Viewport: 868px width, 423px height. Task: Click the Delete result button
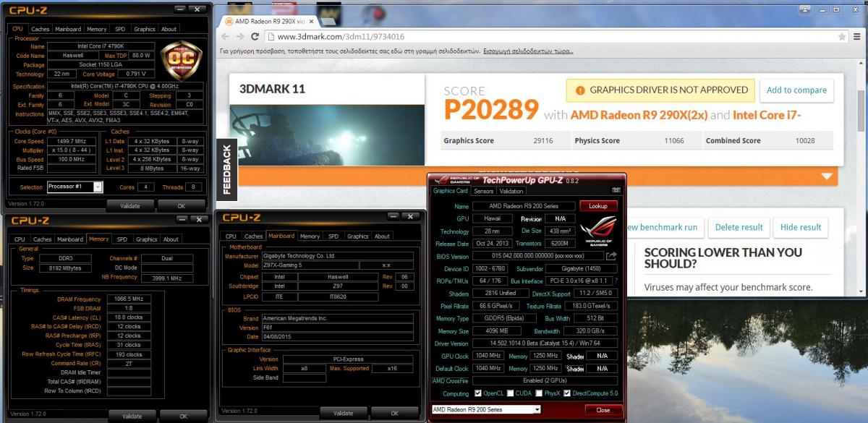[738, 227]
